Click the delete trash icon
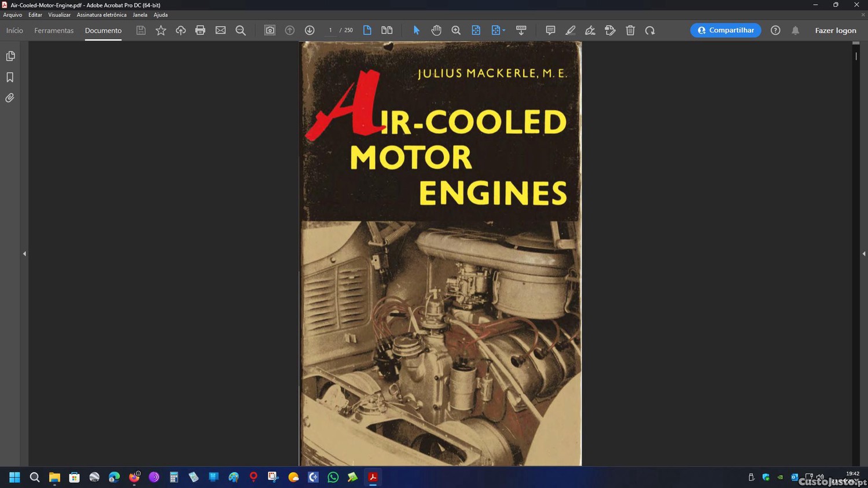Screen dimensions: 868x488 point(630,30)
